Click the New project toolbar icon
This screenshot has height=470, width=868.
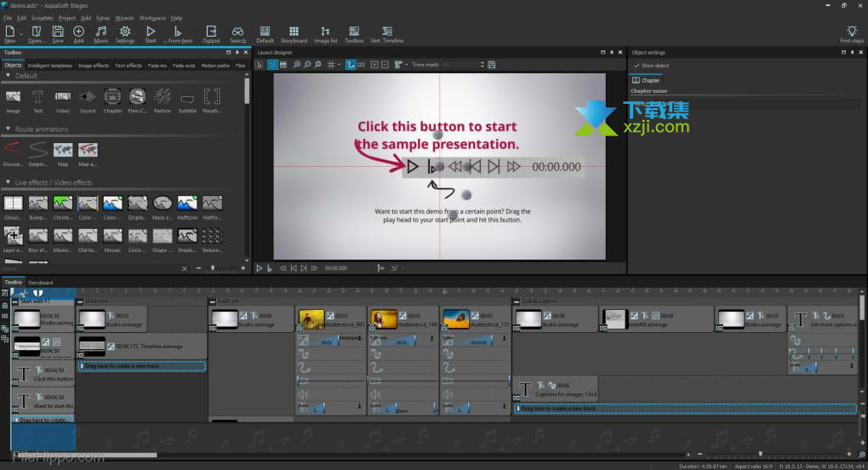10,34
